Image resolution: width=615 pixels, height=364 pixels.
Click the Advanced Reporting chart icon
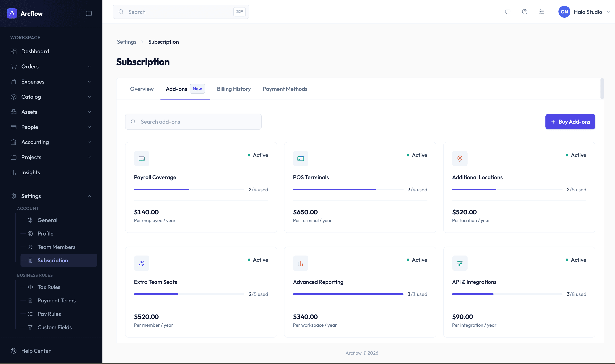[x=300, y=263]
